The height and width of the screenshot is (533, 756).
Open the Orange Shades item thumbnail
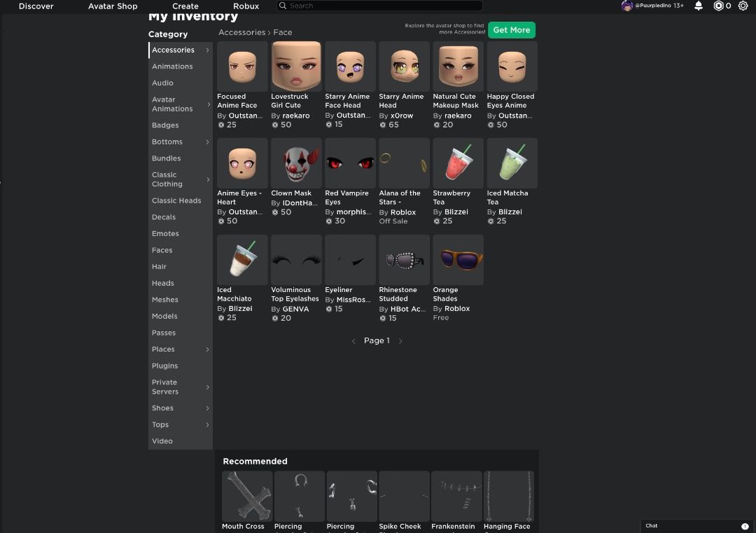coord(458,260)
